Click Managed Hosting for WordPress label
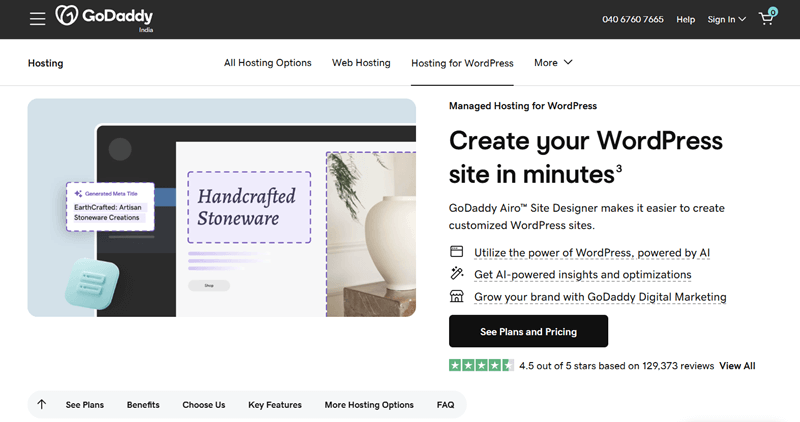Screen dimensions: 800x422 point(523,106)
